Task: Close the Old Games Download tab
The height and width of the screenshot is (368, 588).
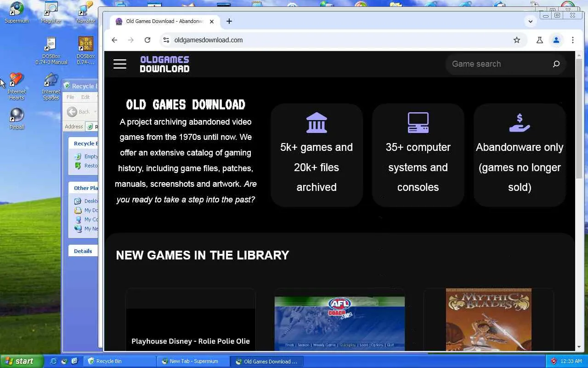Action: coord(212,21)
